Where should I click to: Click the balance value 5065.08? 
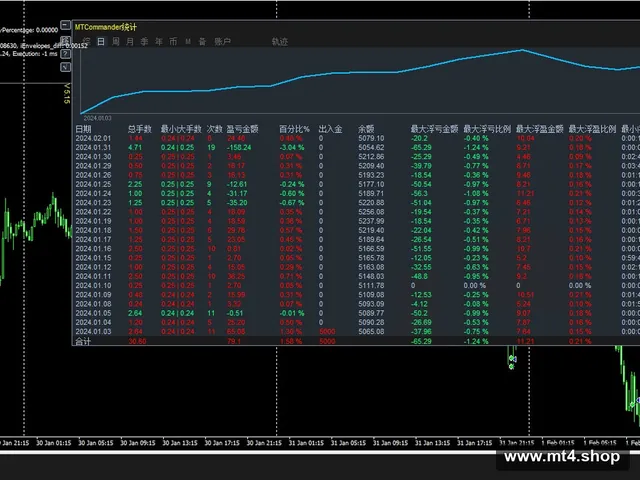click(x=371, y=331)
